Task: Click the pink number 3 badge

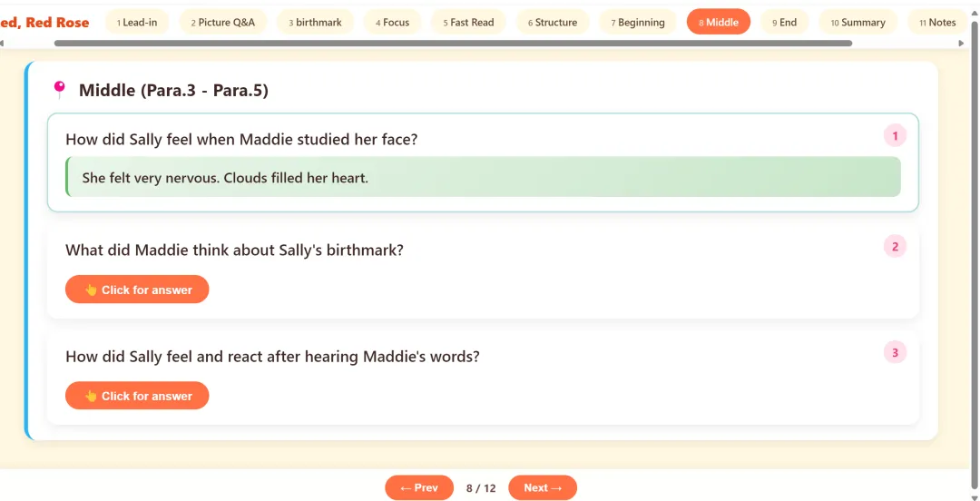Action: pos(895,353)
